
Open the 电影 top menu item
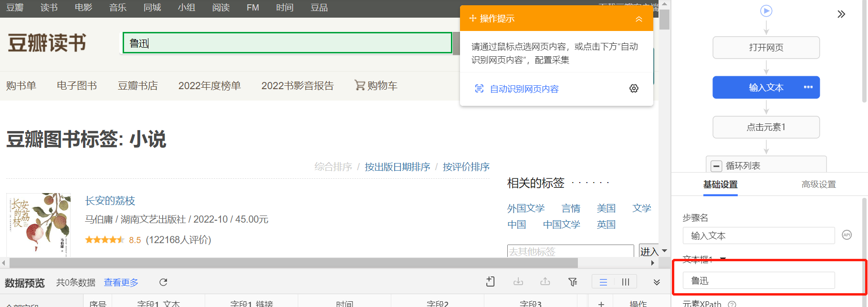pos(84,8)
